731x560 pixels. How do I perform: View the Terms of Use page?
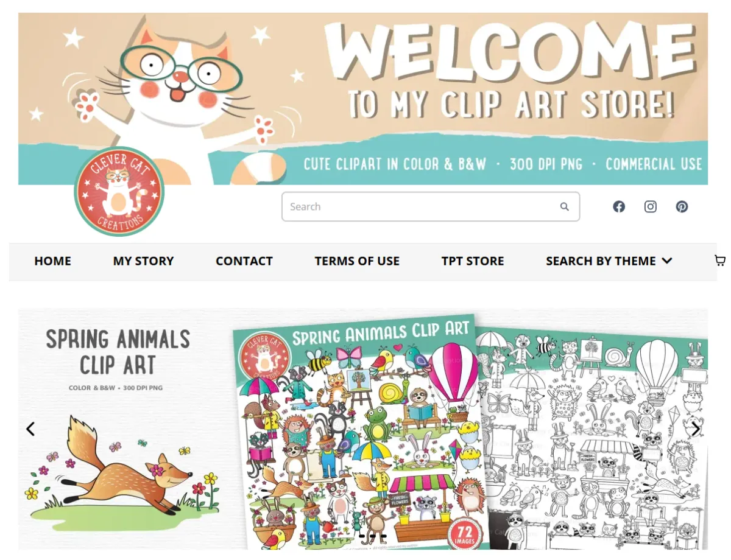pyautogui.click(x=357, y=261)
